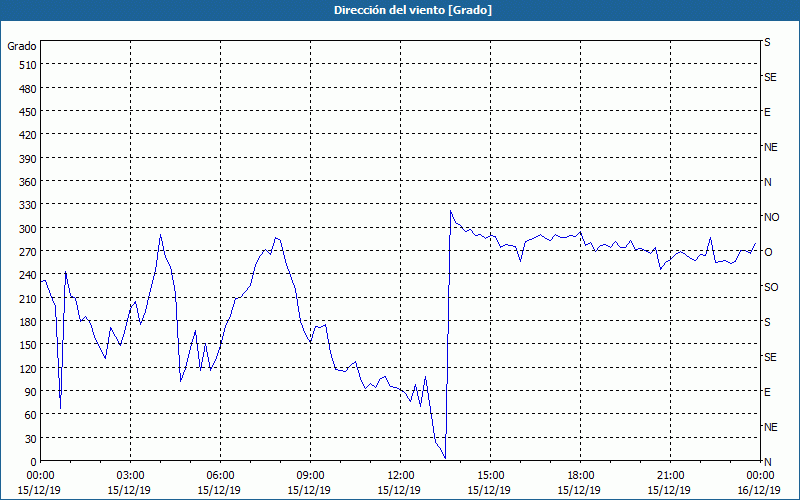Select the 240 y-axis tick label
Image resolution: width=800 pixels, height=500 pixels.
point(28,276)
